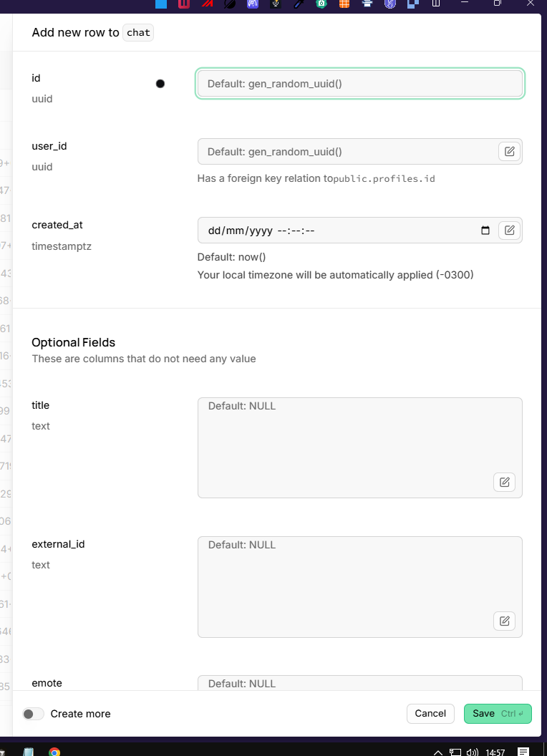Save the new row
This screenshot has height=756, width=547.
tap(498, 714)
